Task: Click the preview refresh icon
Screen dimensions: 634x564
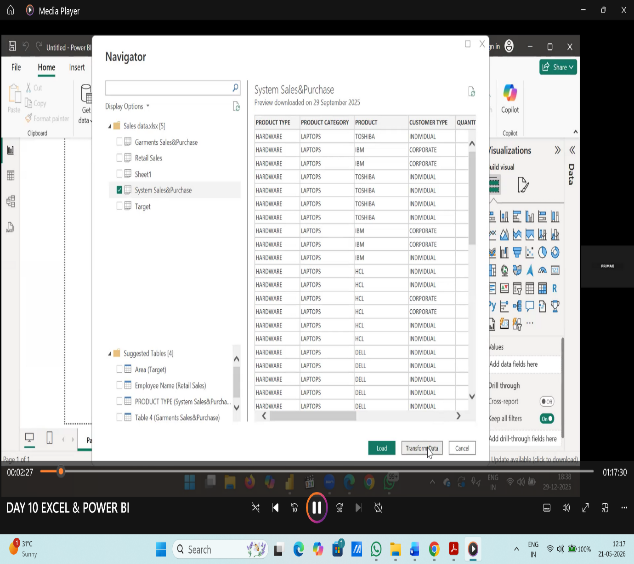Action: [471, 91]
